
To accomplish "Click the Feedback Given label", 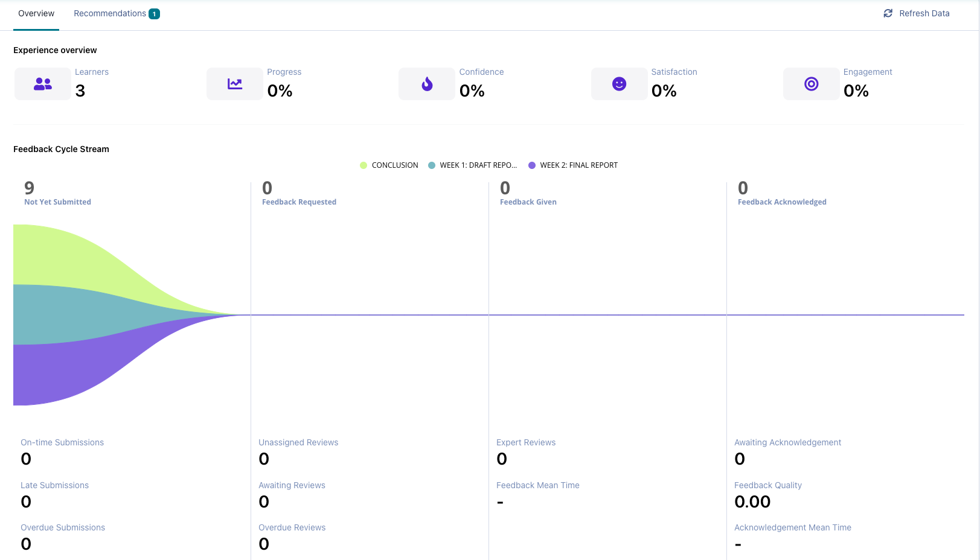I will pyautogui.click(x=528, y=202).
